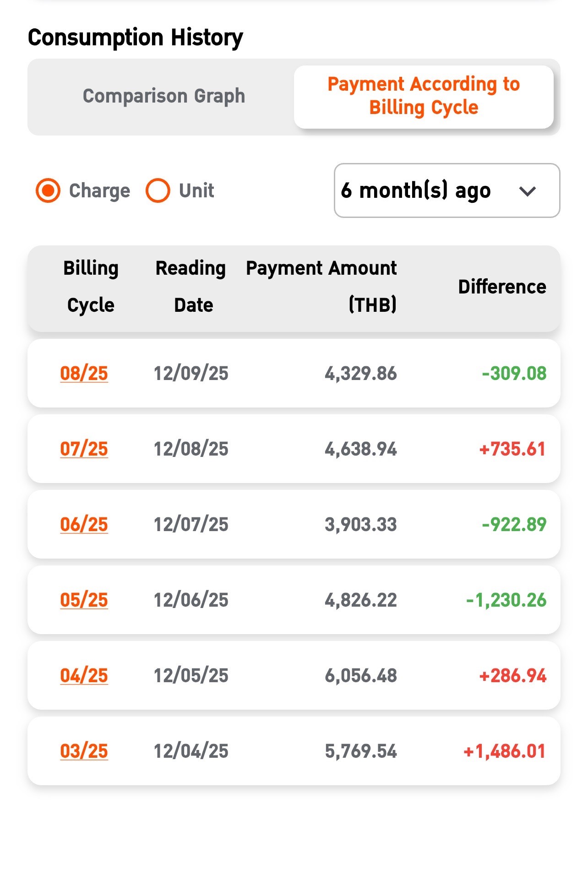Open billing cycle 06/25 link

[84, 525]
